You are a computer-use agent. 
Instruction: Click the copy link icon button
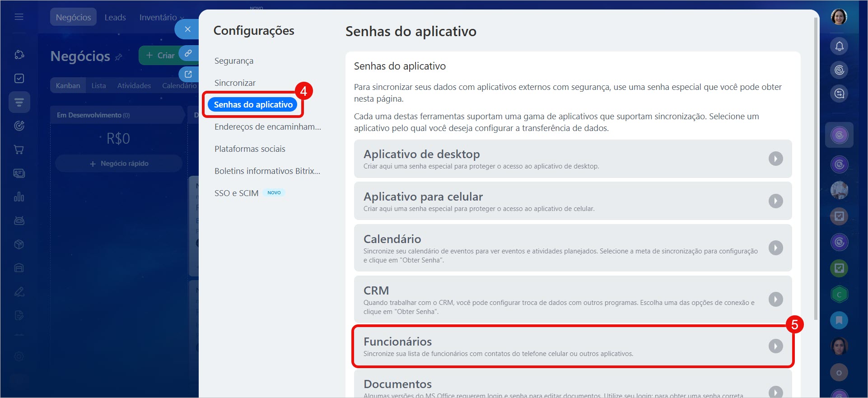(188, 53)
